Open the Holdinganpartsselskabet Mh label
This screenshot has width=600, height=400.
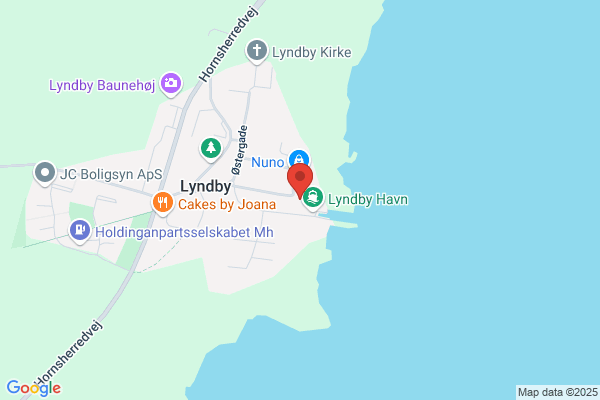click(x=184, y=232)
